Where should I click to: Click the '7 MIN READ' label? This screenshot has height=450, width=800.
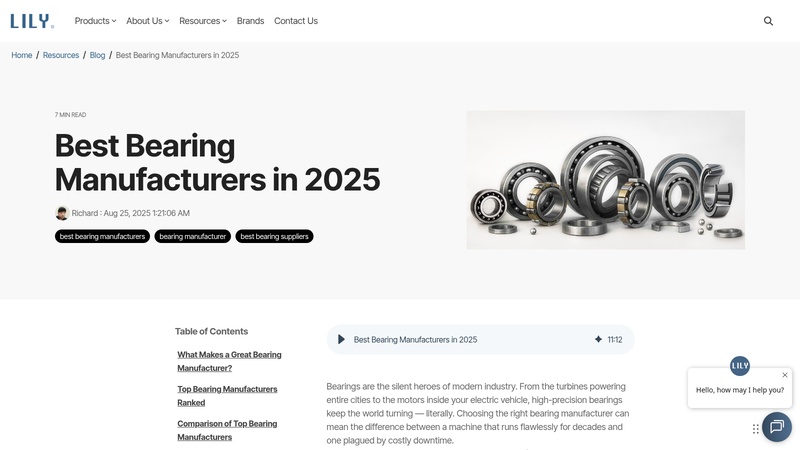[70, 115]
